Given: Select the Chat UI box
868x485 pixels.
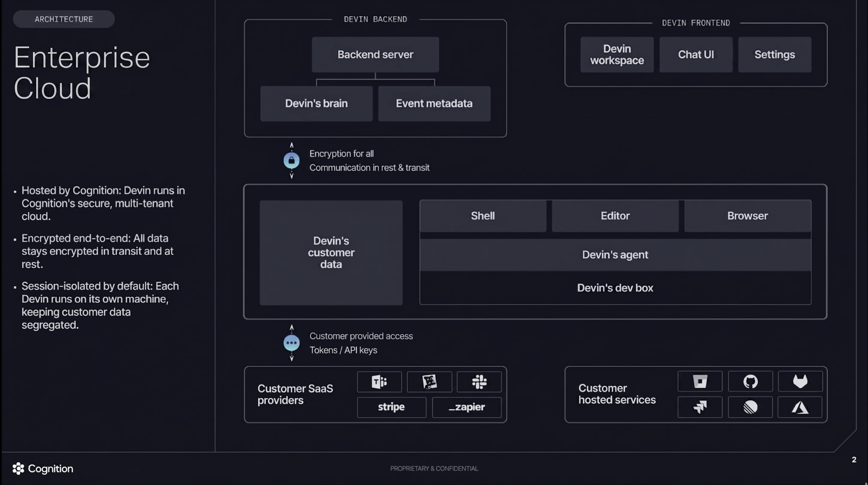Looking at the screenshot, I should [x=696, y=54].
